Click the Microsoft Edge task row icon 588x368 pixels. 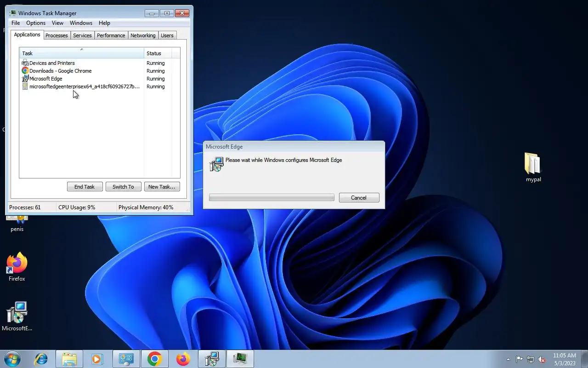point(25,79)
